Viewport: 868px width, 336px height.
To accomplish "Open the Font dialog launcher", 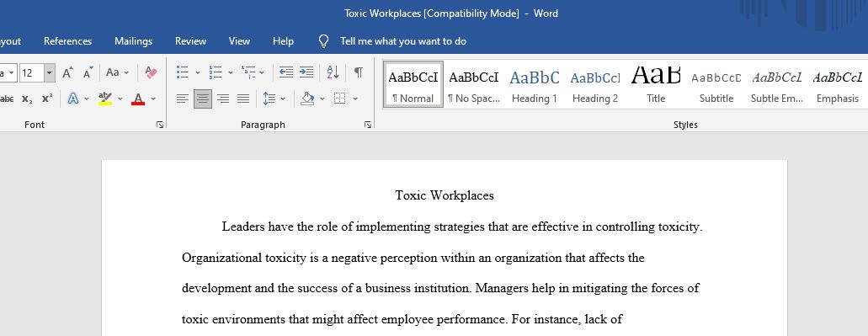I will click(x=160, y=125).
